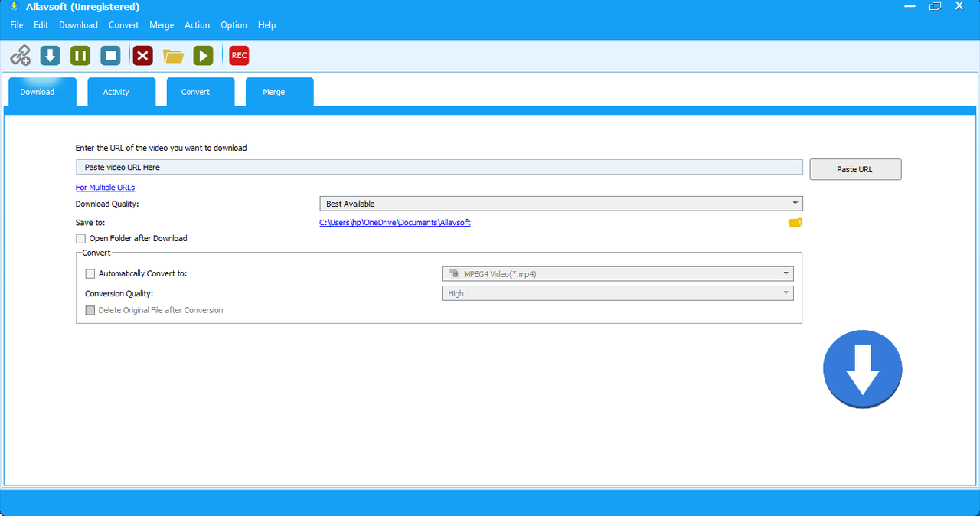This screenshot has height=516, width=980.
Task: Toggle Delete Original File after Conversion checkbox
Action: (90, 311)
